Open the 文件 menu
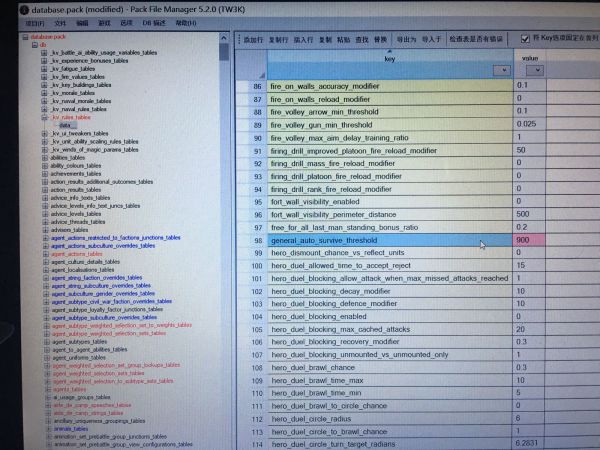This screenshot has height=450, width=600. pos(60,21)
